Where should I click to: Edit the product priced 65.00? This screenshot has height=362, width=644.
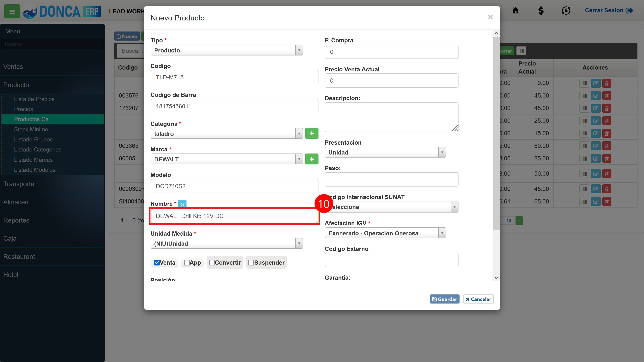tap(596, 202)
